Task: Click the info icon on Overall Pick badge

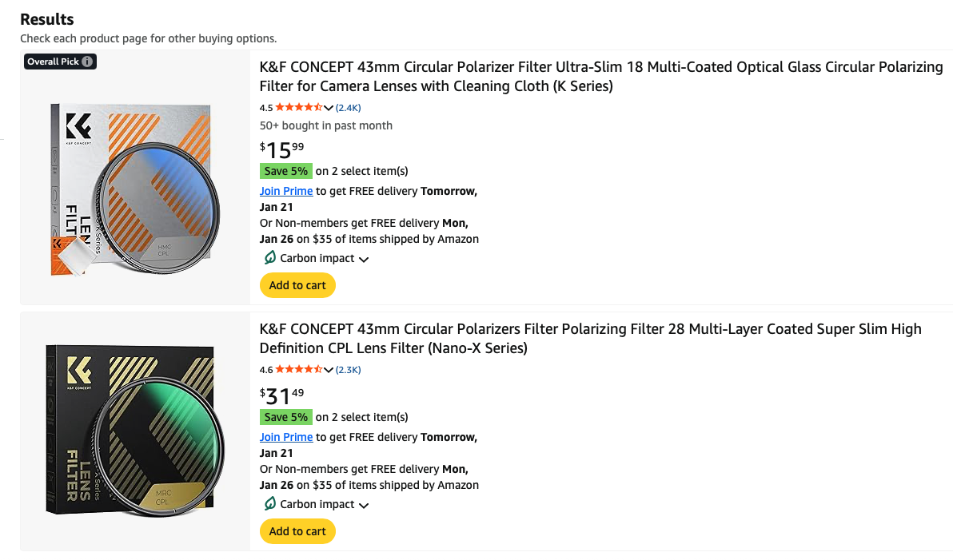Action: 87,62
